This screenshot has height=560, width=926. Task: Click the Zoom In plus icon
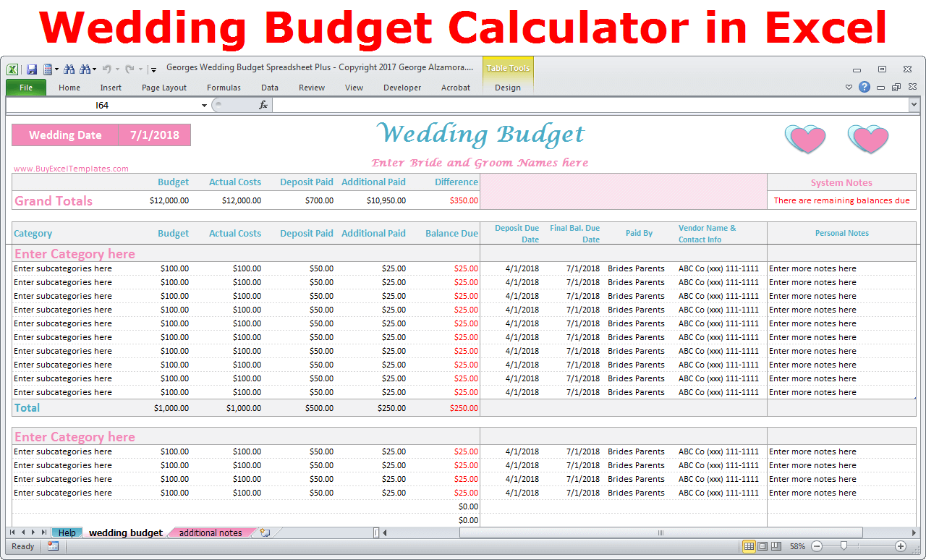(901, 546)
